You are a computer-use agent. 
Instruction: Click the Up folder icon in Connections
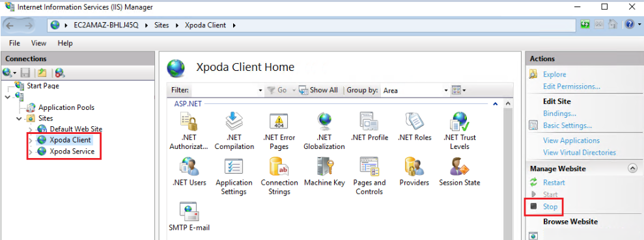pos(42,73)
